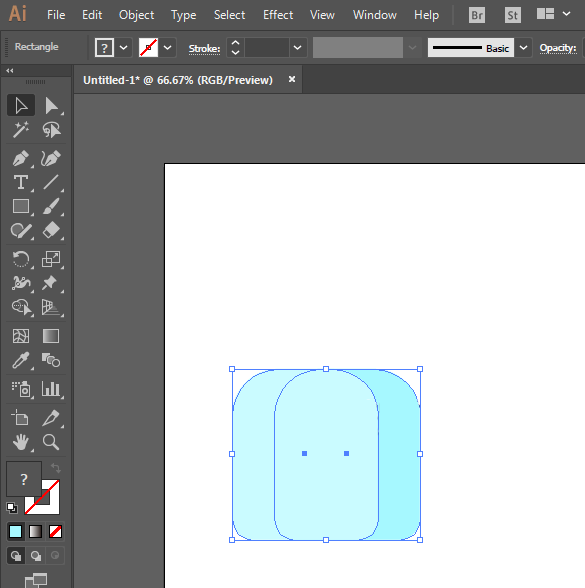
Task: Swap fill and stroke colors
Action: pos(56,468)
